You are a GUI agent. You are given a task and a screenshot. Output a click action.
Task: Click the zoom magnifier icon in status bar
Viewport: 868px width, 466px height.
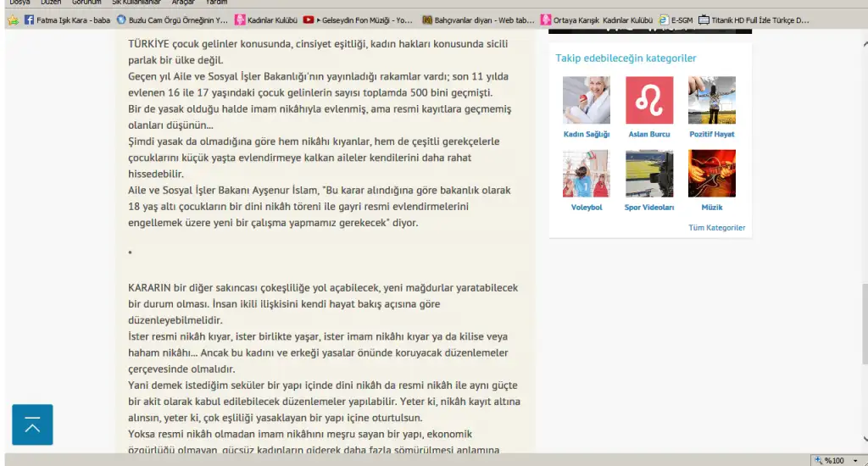(818, 460)
